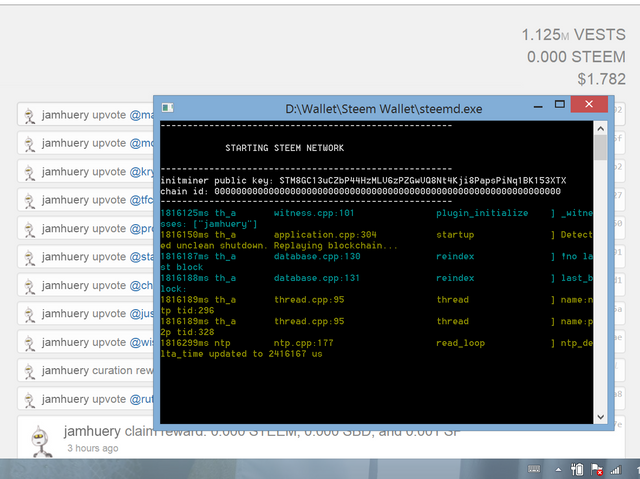Click "read_loop" in the console output

click(460, 343)
